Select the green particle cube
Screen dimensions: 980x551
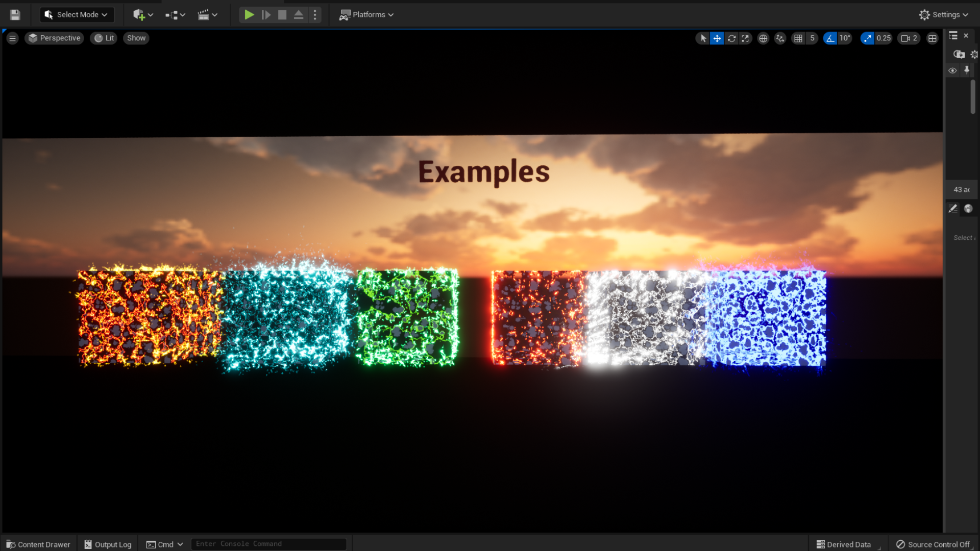click(x=407, y=317)
